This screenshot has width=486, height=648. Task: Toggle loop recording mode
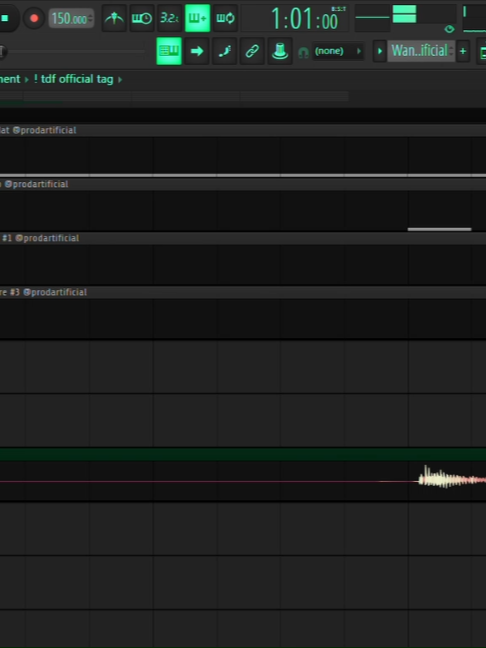(x=225, y=19)
